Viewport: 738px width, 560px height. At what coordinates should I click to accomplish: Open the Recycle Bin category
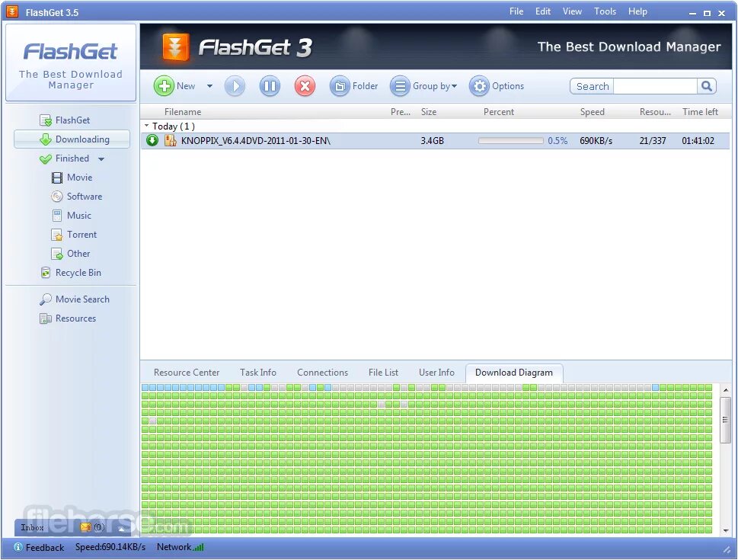[78, 272]
